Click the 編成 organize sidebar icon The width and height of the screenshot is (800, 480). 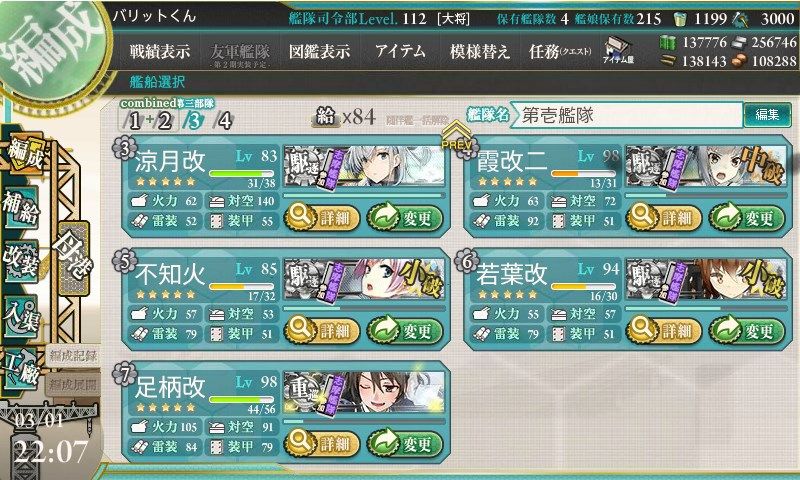[x=23, y=154]
